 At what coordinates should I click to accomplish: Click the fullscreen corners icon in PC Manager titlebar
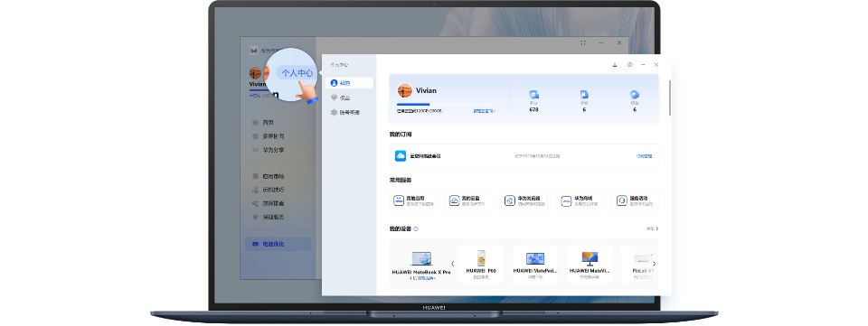pyautogui.click(x=583, y=42)
